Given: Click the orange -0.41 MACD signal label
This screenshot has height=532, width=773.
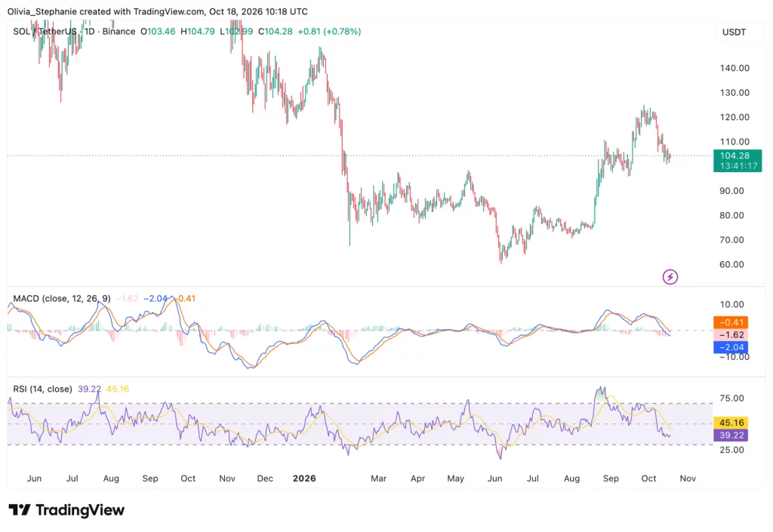Looking at the screenshot, I should [731, 322].
